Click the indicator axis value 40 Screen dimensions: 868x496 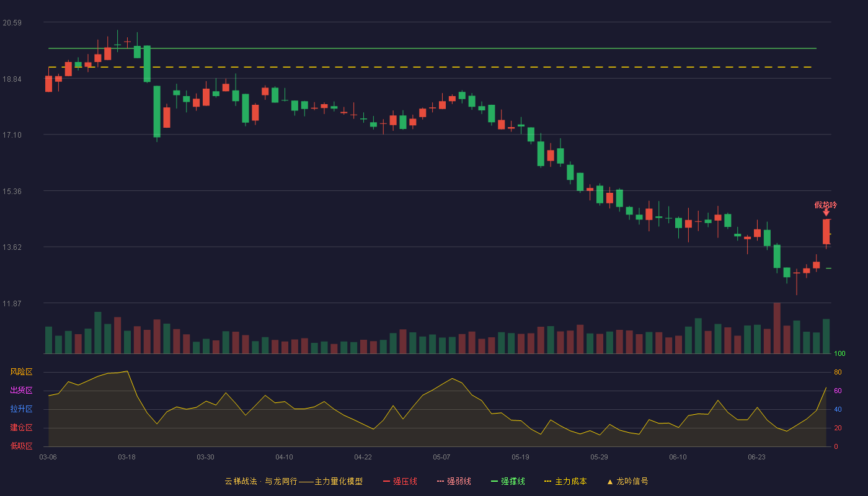pyautogui.click(x=838, y=409)
